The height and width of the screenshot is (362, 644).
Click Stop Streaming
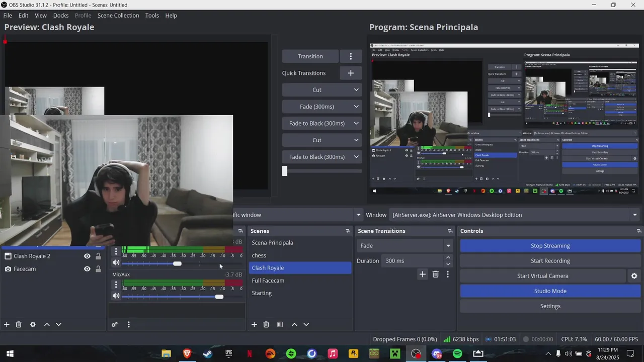pyautogui.click(x=550, y=246)
